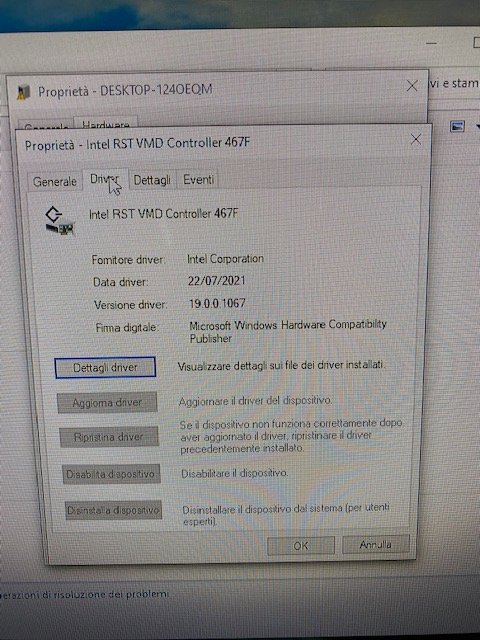
Task: Cancel the dialog with Annulla
Action: (376, 544)
